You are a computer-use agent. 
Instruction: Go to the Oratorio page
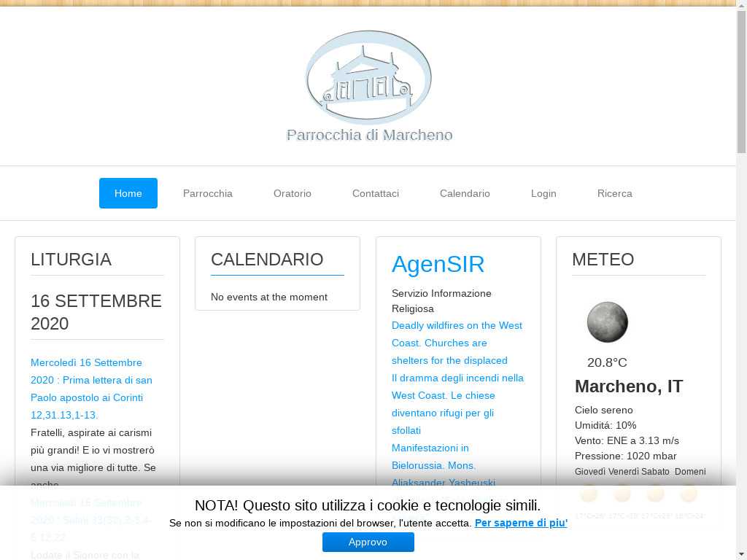coord(293,193)
